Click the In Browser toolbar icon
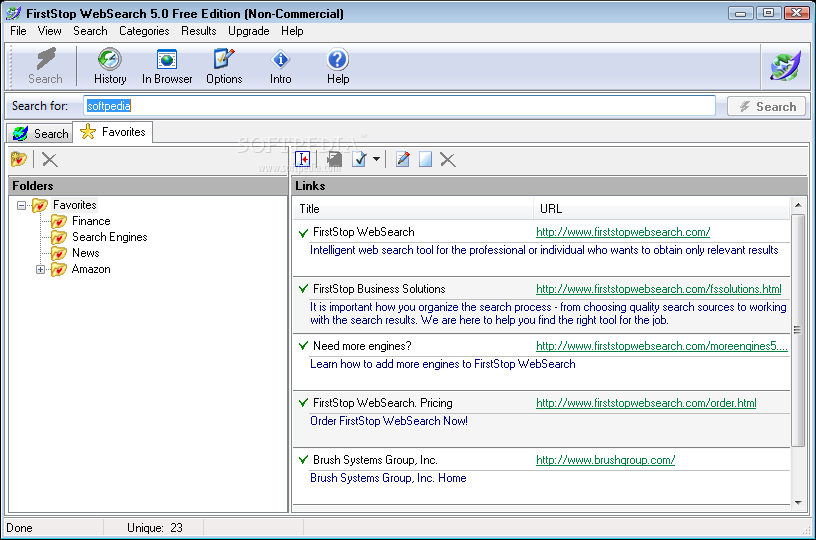 coord(167,59)
